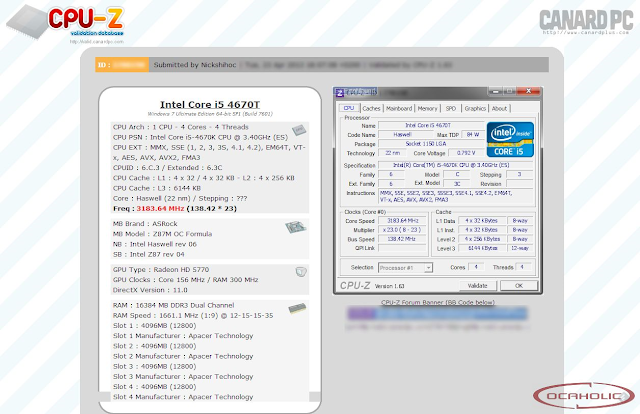Click the CPU-Z validation database logo
Screen dimensions: 640x414
click(x=65, y=22)
